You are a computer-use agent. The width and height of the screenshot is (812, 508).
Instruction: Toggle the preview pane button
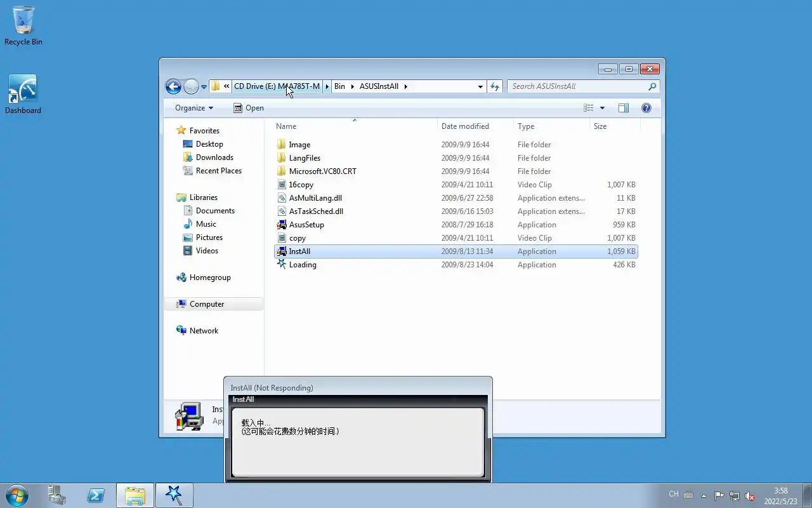point(624,108)
